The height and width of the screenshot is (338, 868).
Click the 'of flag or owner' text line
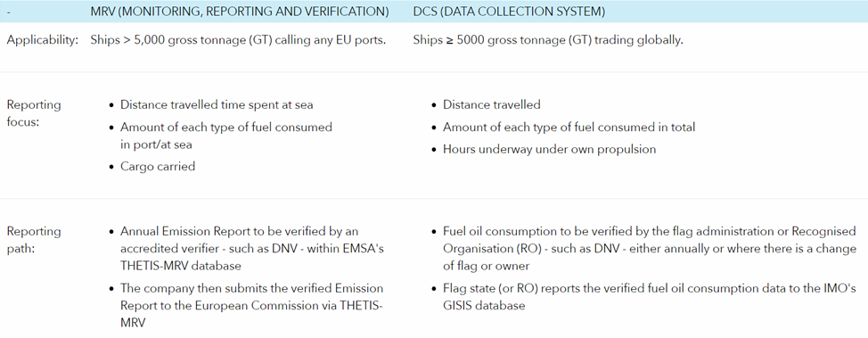[x=486, y=266]
